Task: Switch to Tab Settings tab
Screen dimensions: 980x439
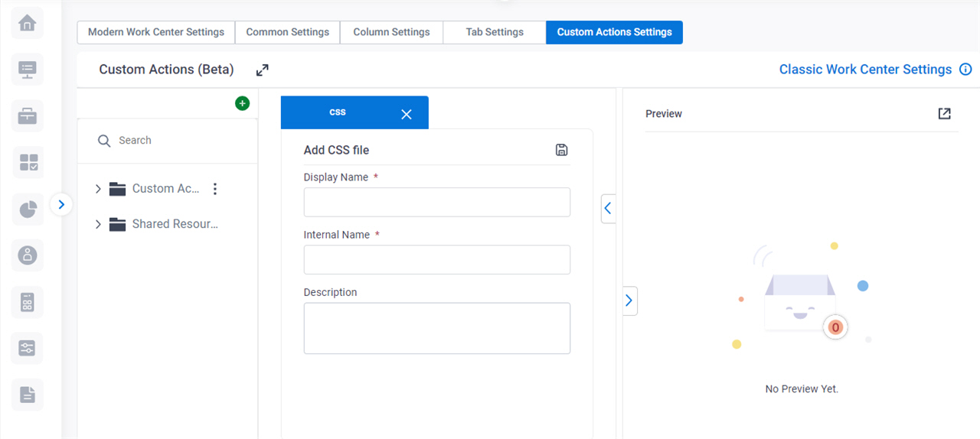Action: click(x=495, y=32)
